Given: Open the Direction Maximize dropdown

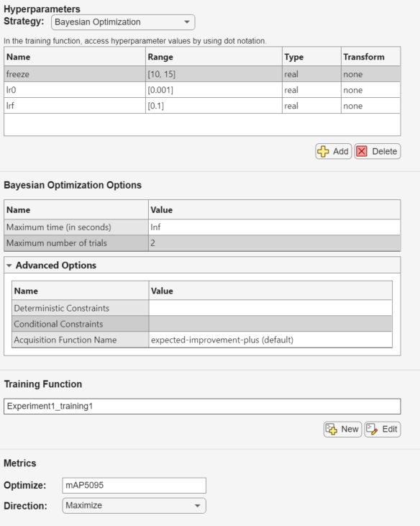Looking at the screenshot, I should tap(134, 506).
